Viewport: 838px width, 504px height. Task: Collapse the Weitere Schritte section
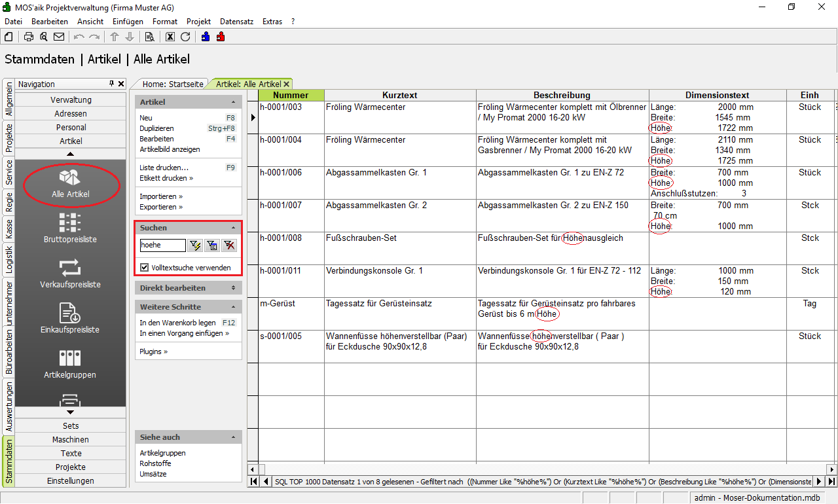pos(233,307)
